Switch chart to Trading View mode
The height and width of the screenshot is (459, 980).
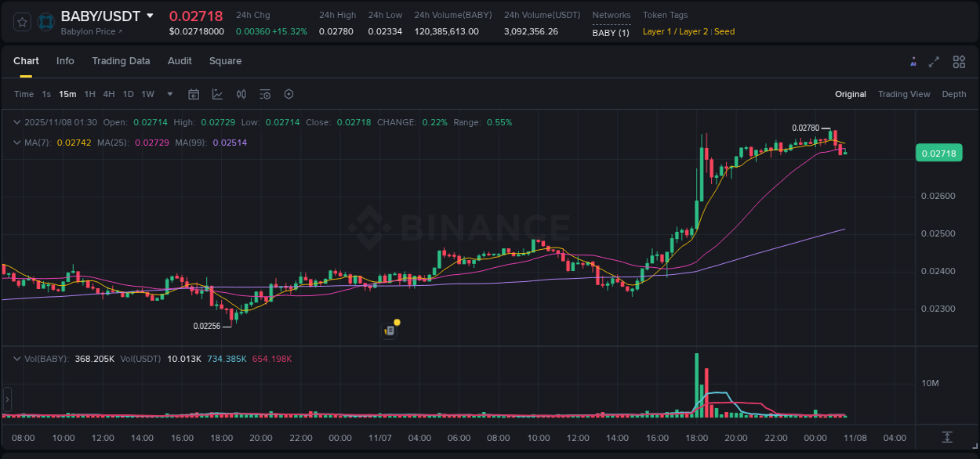click(904, 94)
